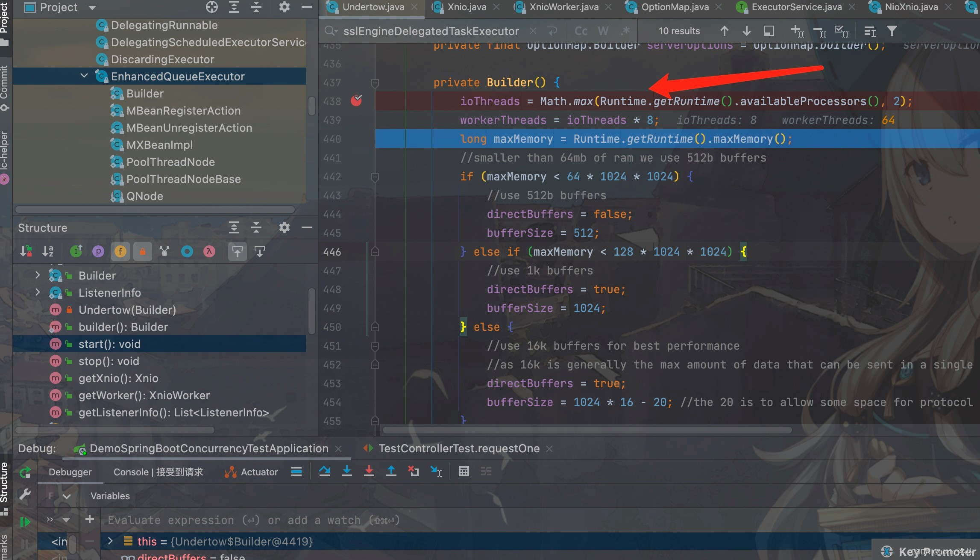Switch to Xnio.java tab
Image resolution: width=980 pixels, height=560 pixels.
point(467,7)
